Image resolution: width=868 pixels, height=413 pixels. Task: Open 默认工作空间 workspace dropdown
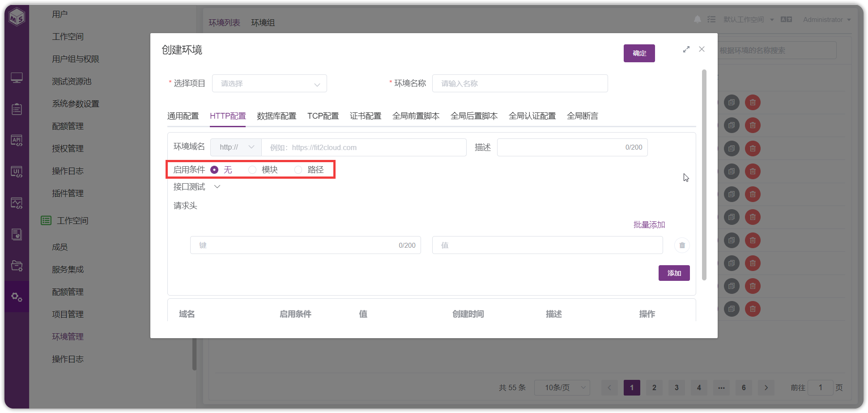point(749,20)
